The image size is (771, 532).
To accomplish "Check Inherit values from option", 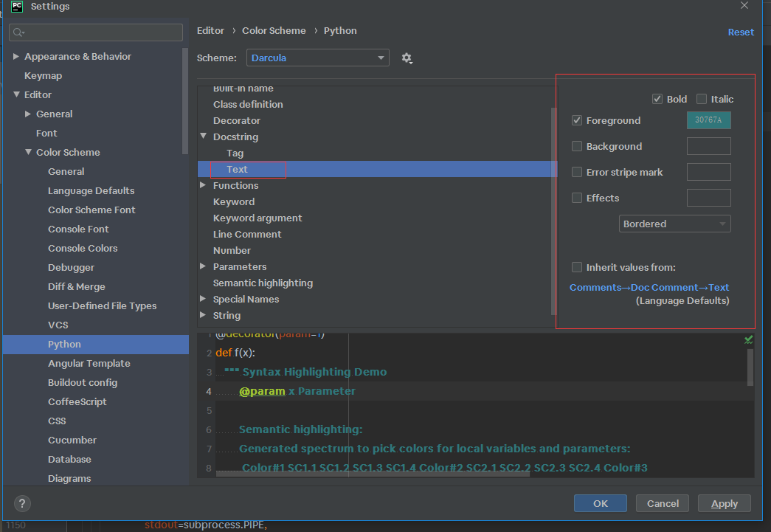I will coord(577,267).
